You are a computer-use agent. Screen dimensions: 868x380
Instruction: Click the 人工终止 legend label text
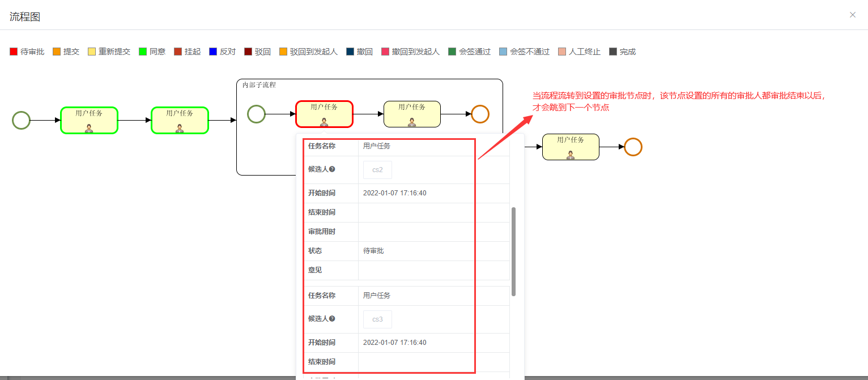[585, 52]
